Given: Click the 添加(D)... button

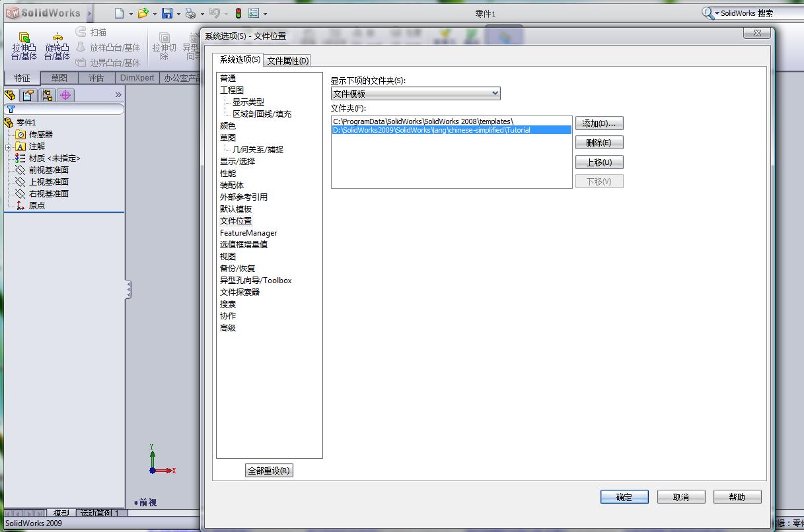Looking at the screenshot, I should point(599,123).
